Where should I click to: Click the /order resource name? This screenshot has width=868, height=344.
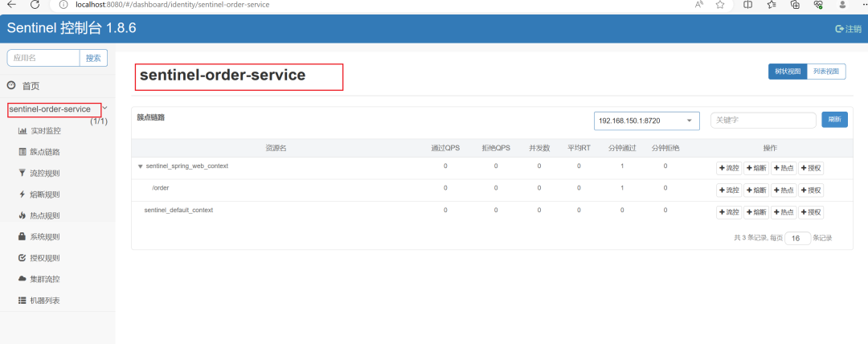click(161, 188)
